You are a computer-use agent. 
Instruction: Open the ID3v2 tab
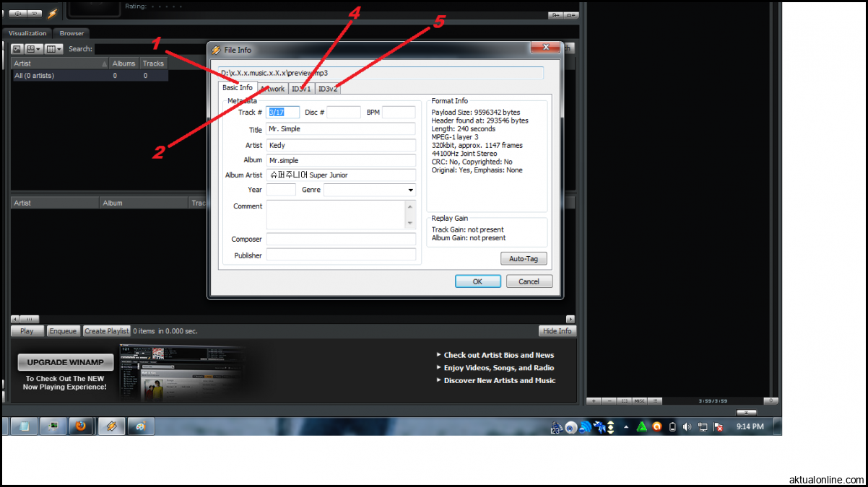pyautogui.click(x=328, y=89)
